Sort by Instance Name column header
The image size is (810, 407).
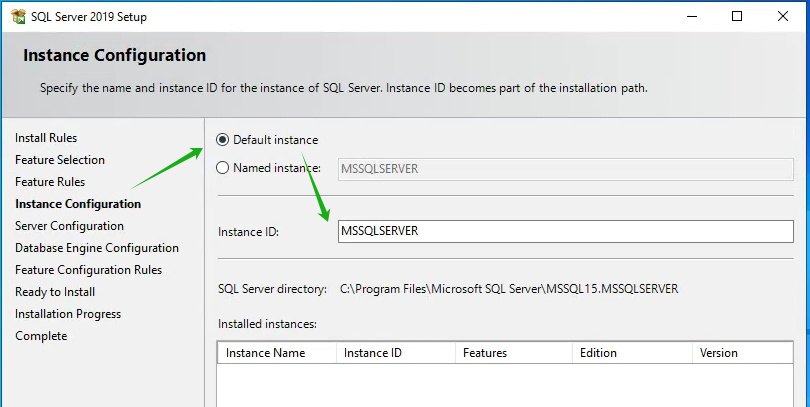pos(277,353)
